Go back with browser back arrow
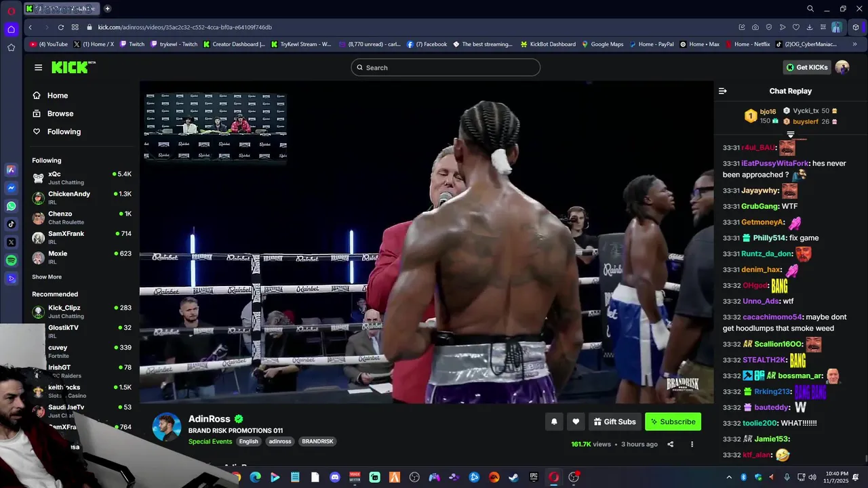This screenshot has height=488, width=868. point(31,27)
